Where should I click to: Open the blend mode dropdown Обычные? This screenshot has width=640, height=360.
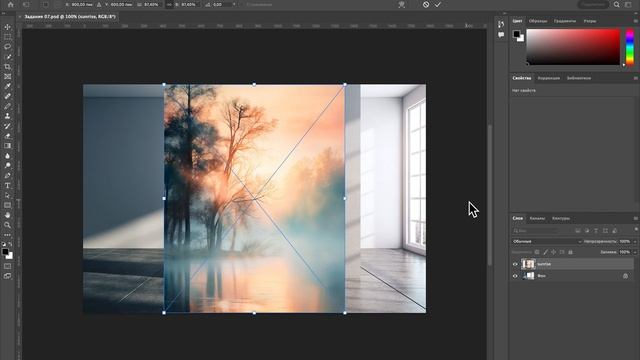tap(547, 242)
